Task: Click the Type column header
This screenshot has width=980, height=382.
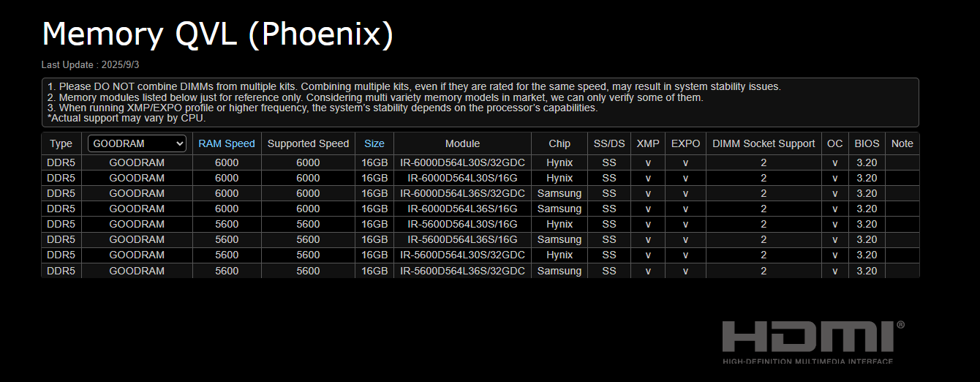Action: [61, 143]
